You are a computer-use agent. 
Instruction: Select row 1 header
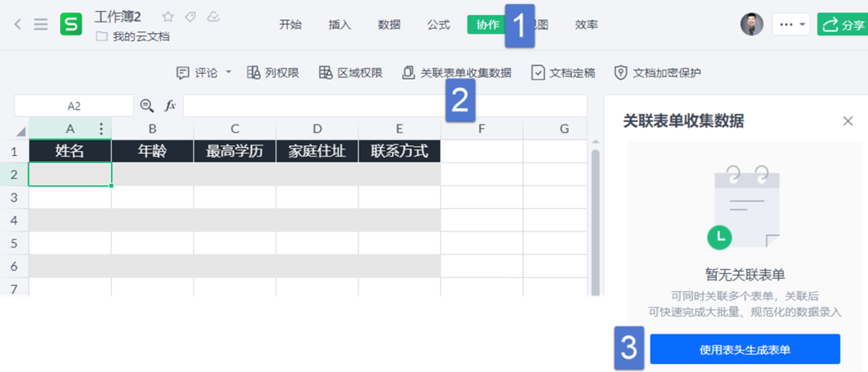(x=14, y=152)
